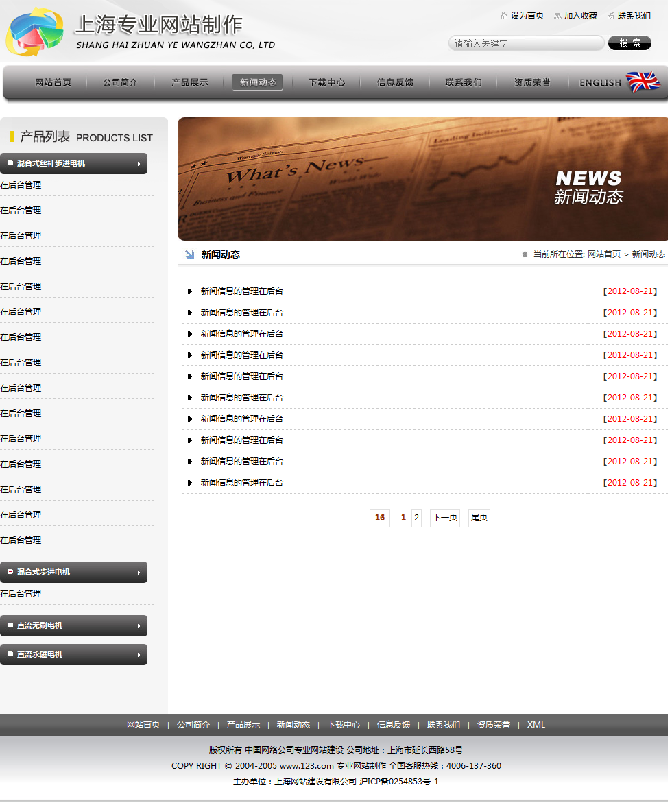Open the XML link in footer
The image size is (672, 803).
[536, 725]
